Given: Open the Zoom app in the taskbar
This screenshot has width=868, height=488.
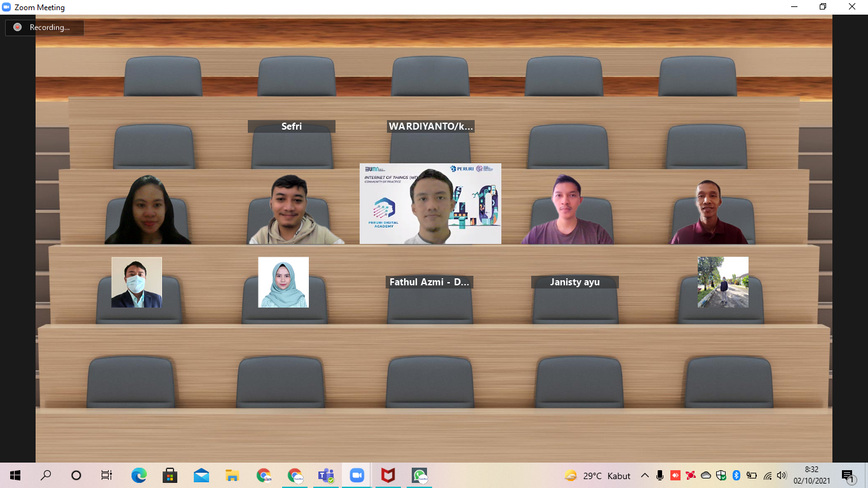Looking at the screenshot, I should pos(356,475).
